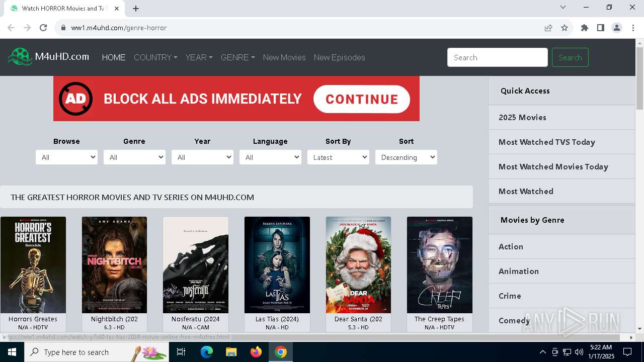
Task: Click the M4uHD.com film reel logo
Action: click(20, 57)
